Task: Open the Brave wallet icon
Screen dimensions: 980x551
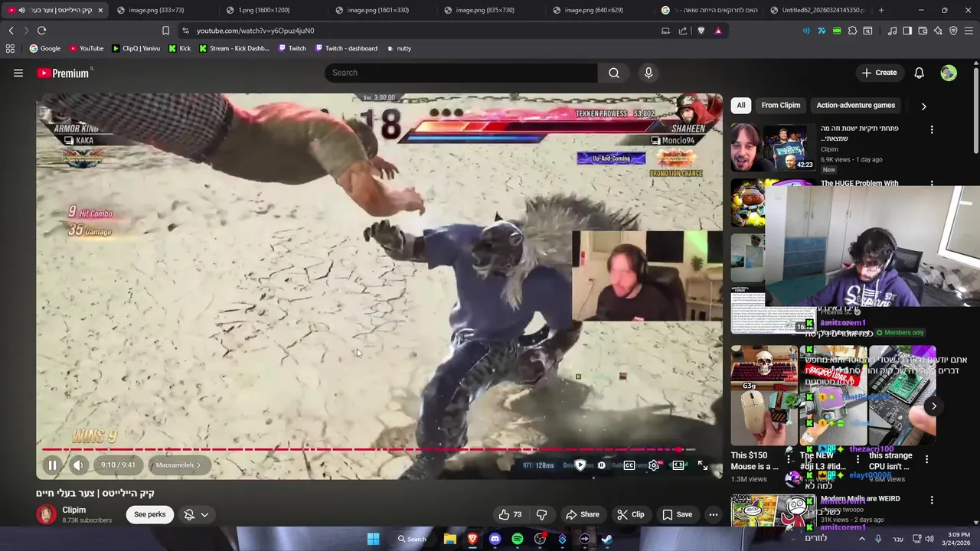Action: [923, 31]
